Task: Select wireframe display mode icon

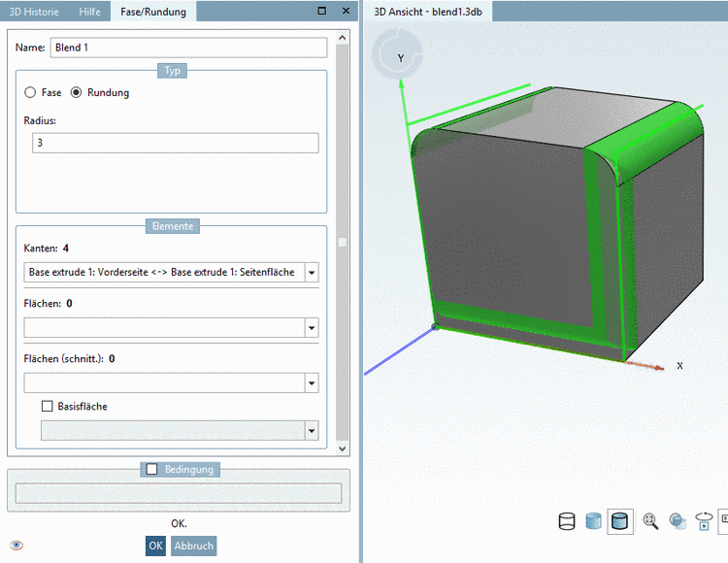Action: point(567,521)
